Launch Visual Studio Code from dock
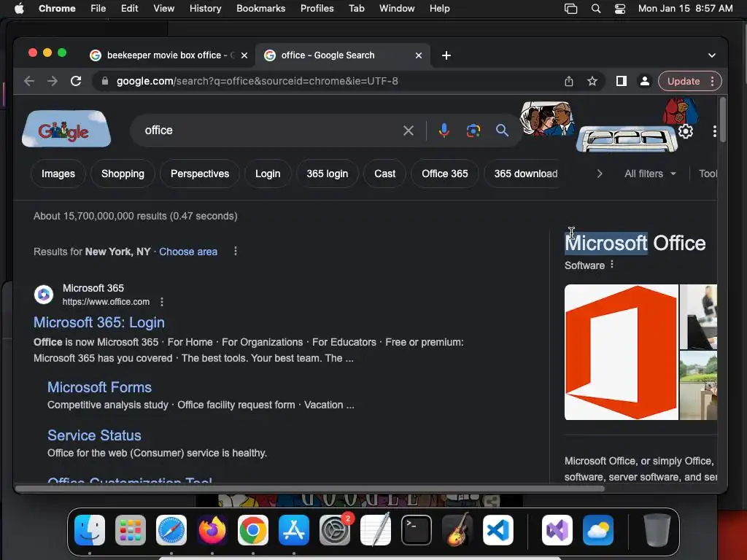Viewport: 747px width, 560px height. [x=498, y=530]
